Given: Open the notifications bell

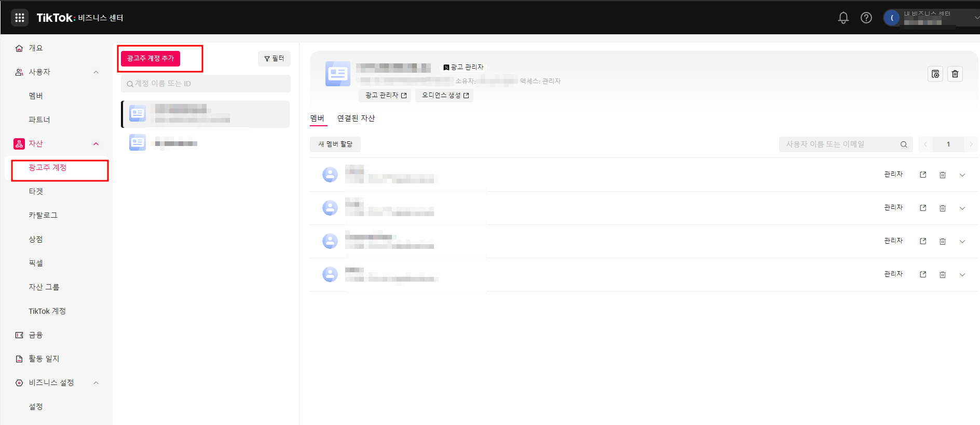Looking at the screenshot, I should click(843, 18).
